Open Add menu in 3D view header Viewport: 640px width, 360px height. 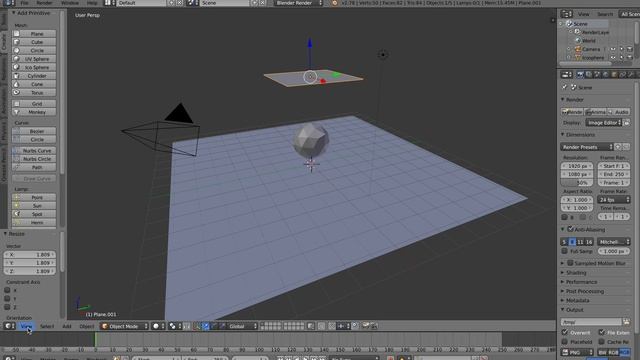(x=67, y=326)
